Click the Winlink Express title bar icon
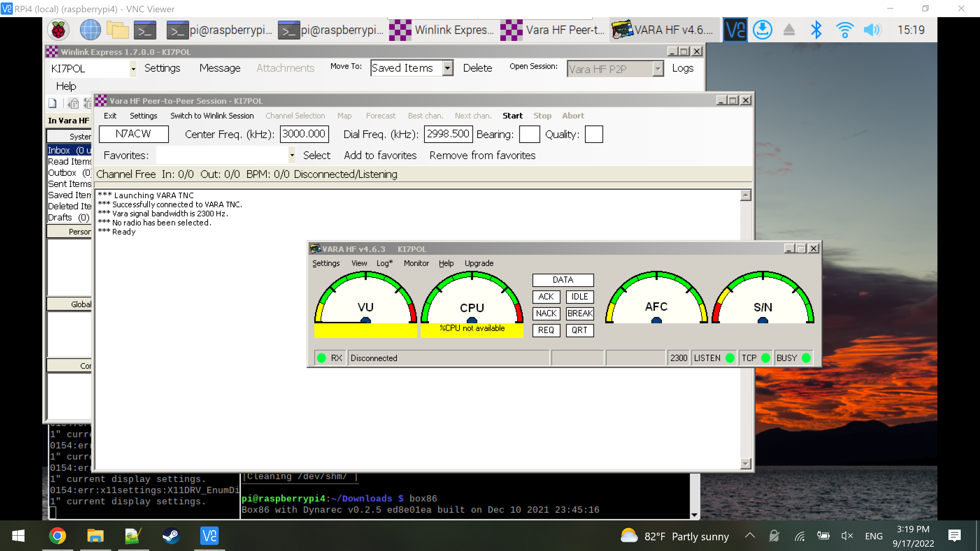Image resolution: width=980 pixels, height=551 pixels. click(x=52, y=51)
